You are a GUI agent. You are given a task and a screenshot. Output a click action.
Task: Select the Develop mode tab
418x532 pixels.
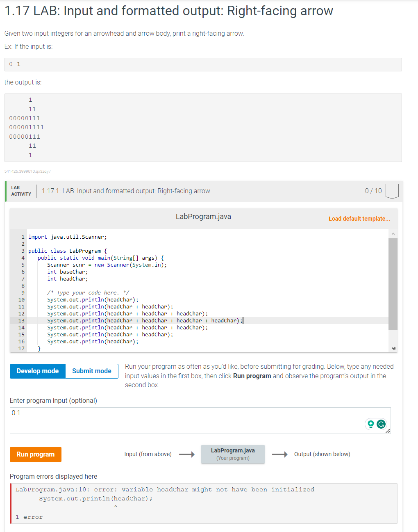[x=37, y=371]
